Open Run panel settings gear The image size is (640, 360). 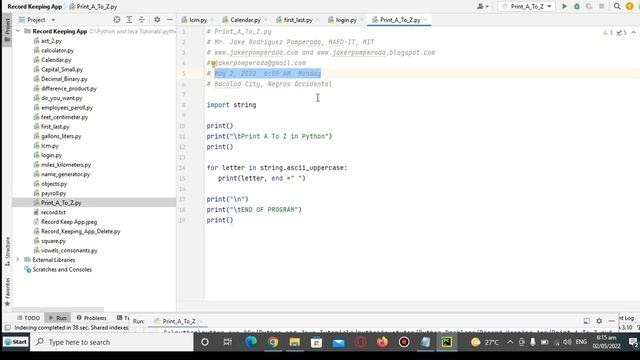point(599,321)
